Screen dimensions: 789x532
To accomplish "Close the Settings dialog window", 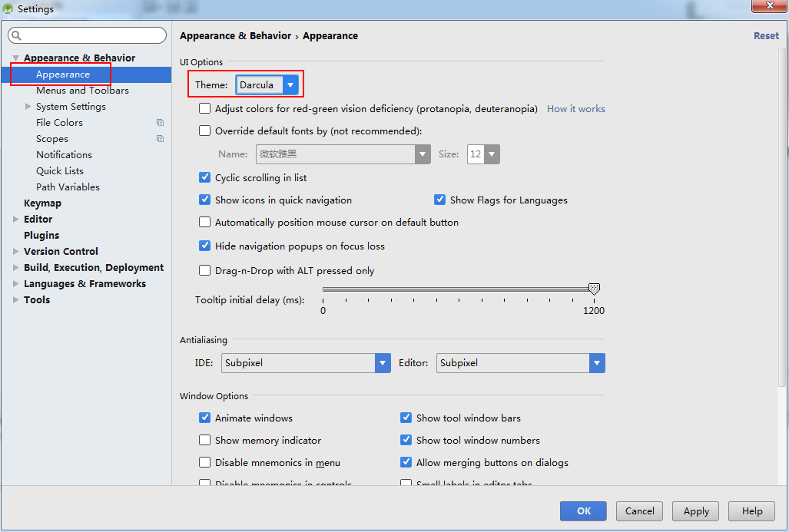I will tap(769, 6).
